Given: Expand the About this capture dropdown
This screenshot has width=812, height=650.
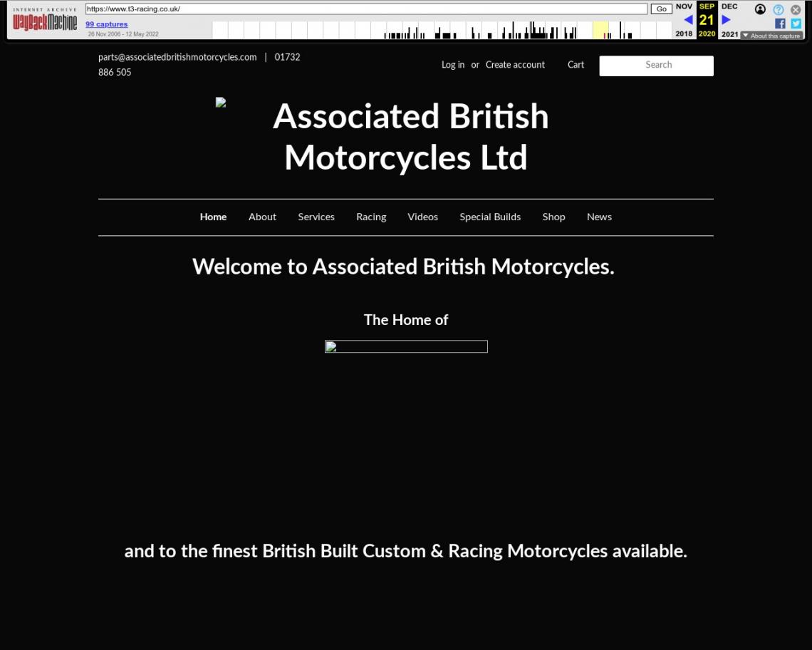Looking at the screenshot, I should click(771, 36).
